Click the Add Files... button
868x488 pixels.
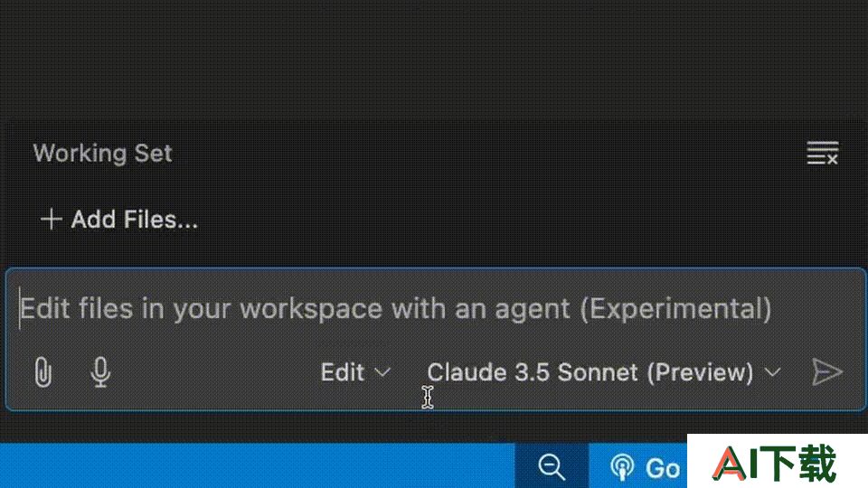coord(119,219)
